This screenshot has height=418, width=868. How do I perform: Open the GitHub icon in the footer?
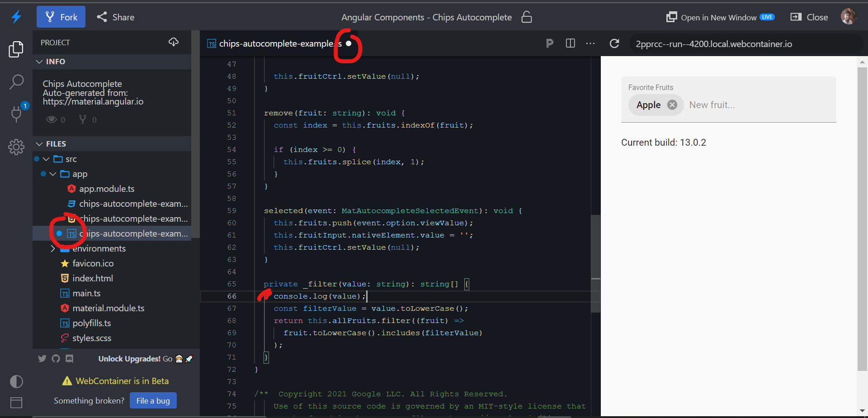tap(56, 358)
